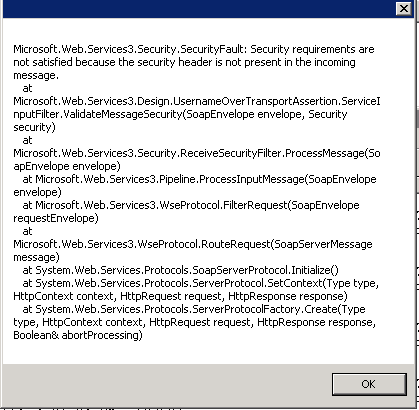Click the ValidateMessageSecurity stack trace line
Screen dimensions: 419x410
tap(180, 114)
